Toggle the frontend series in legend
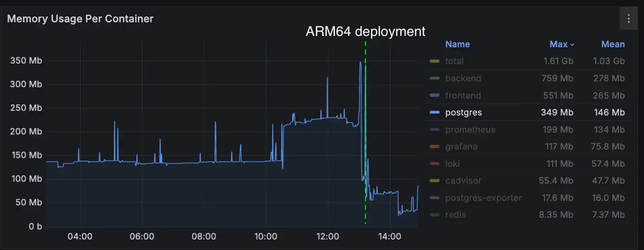This screenshot has height=250, width=644. coord(463,95)
